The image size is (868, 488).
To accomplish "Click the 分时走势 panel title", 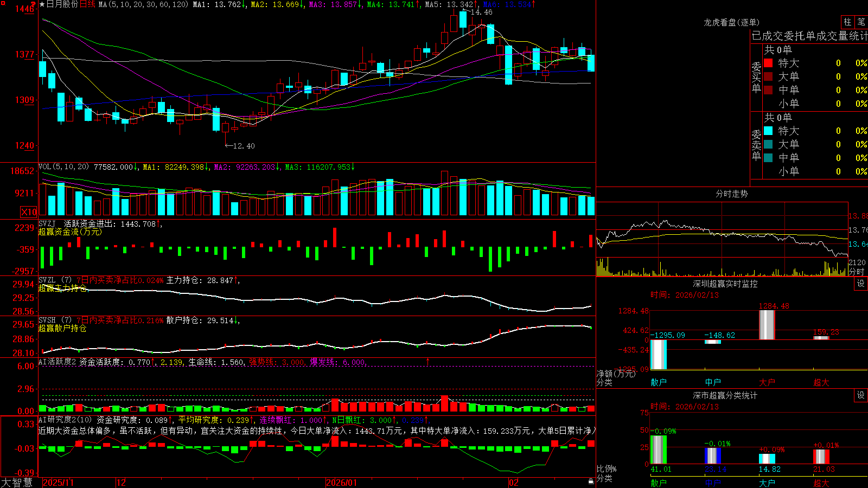I will pyautogui.click(x=731, y=194).
